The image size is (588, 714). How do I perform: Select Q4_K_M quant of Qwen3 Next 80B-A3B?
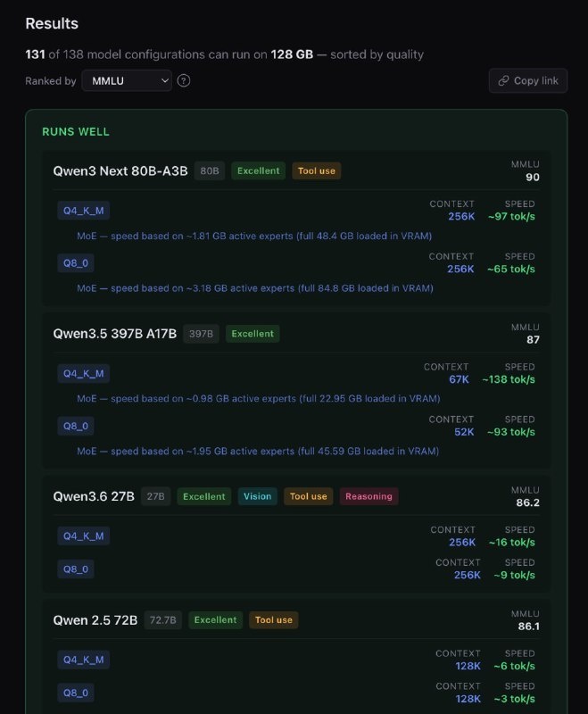(x=83, y=211)
